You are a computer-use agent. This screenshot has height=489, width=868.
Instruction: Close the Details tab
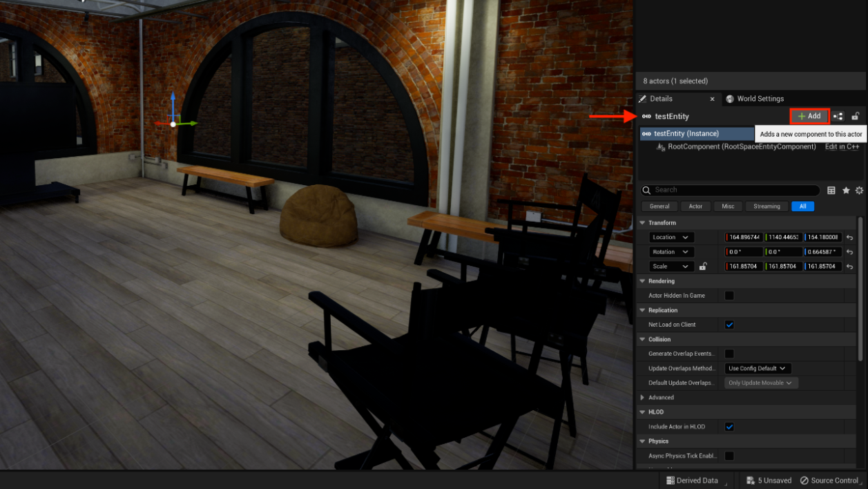point(713,99)
